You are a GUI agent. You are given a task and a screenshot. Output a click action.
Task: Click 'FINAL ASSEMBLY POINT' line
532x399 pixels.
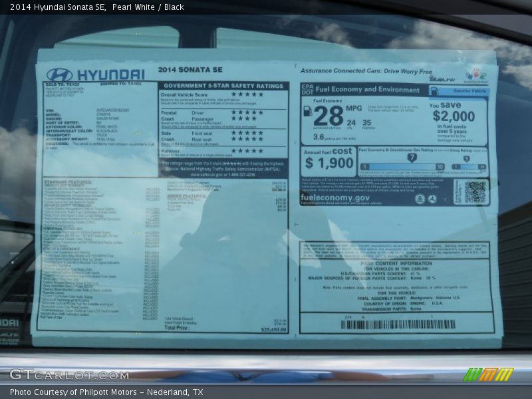tap(408, 298)
